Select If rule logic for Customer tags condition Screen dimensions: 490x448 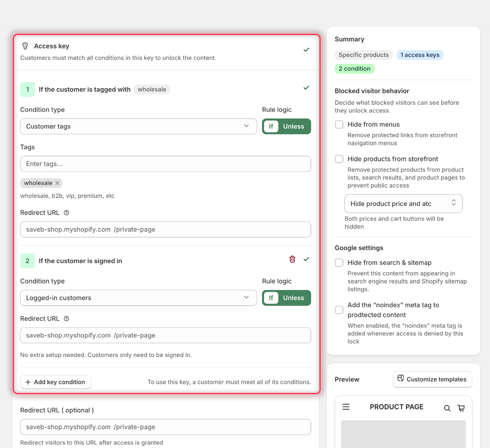point(271,126)
